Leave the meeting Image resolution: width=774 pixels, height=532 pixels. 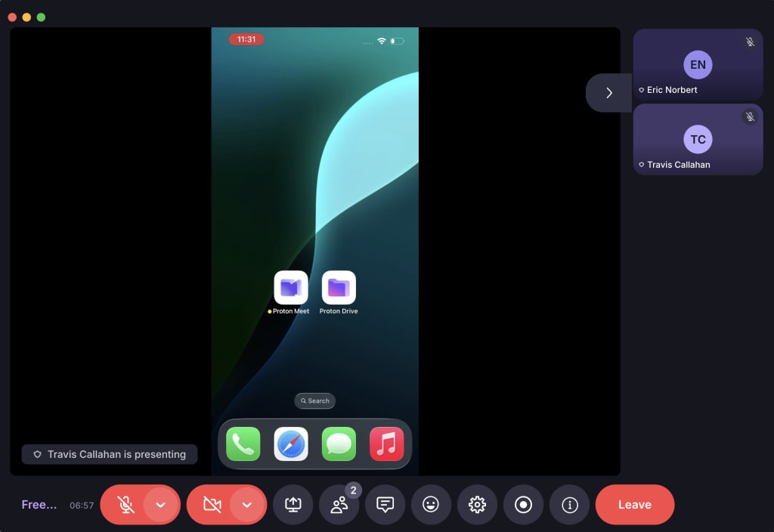tap(634, 504)
